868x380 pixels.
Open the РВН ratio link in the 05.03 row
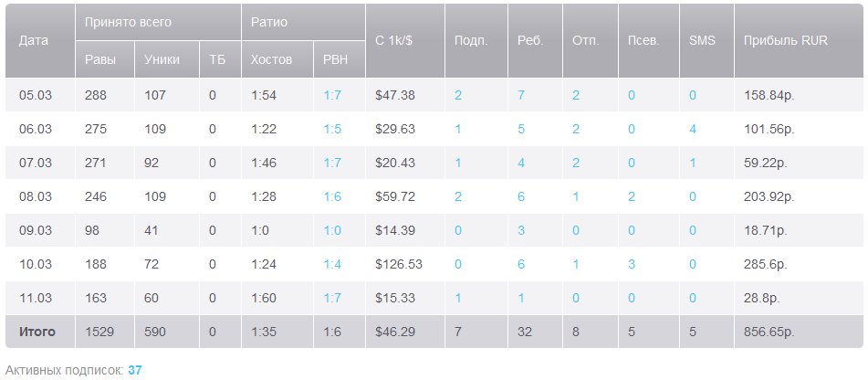(x=331, y=95)
